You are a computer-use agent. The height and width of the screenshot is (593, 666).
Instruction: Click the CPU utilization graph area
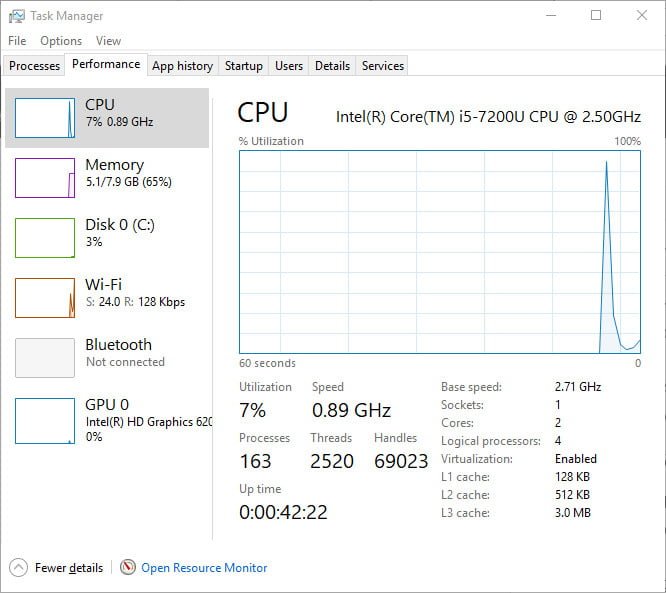point(440,252)
